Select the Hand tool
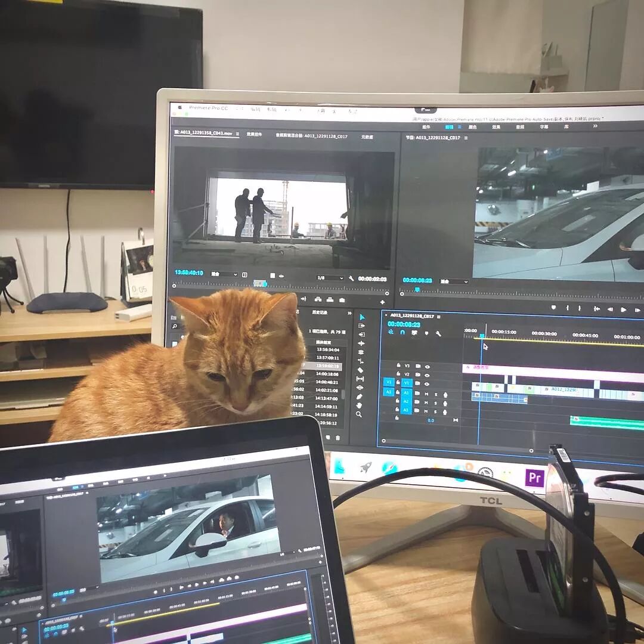The height and width of the screenshot is (644, 644). [x=359, y=405]
